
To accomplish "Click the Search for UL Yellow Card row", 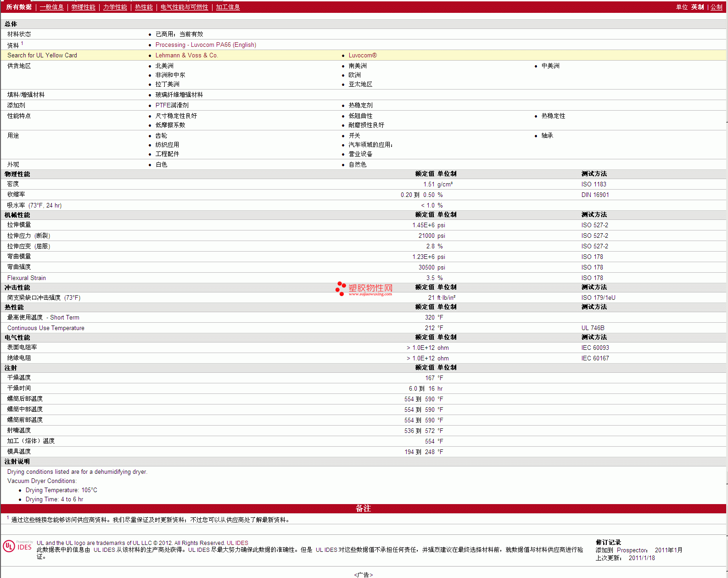I will [x=42, y=56].
